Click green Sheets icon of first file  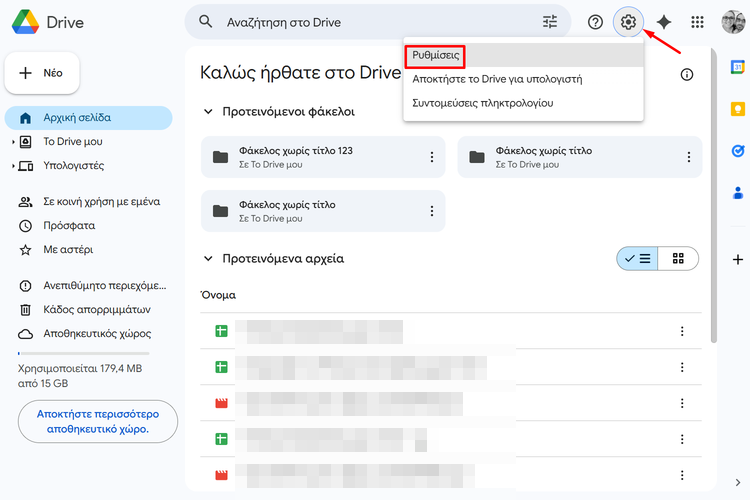coord(221,331)
